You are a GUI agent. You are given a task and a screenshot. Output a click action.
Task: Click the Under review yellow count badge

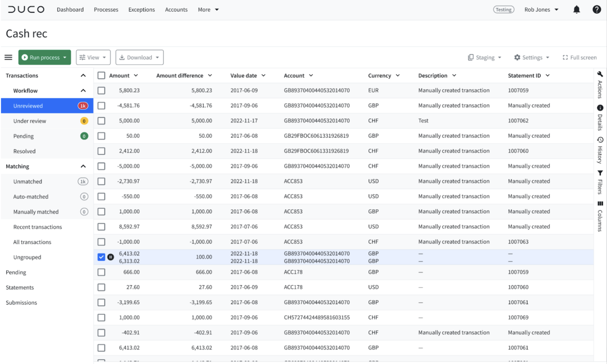click(x=84, y=121)
